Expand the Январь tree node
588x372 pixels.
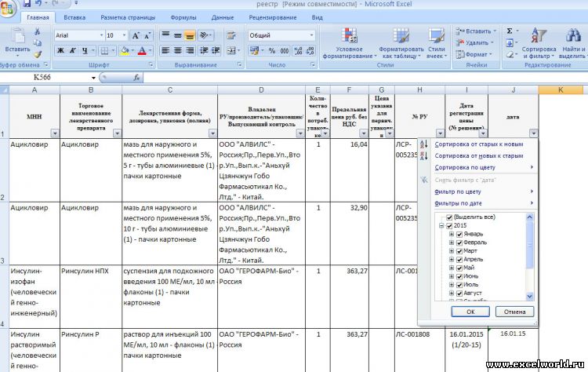[x=452, y=234]
